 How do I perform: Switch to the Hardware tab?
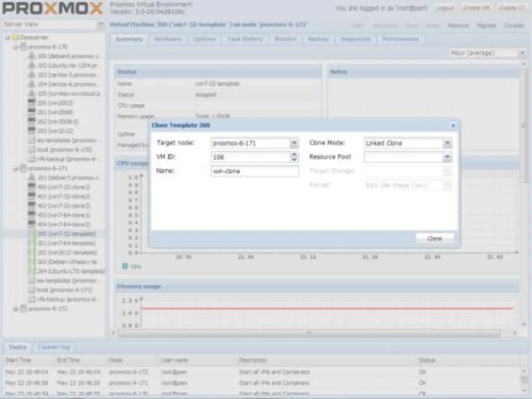coord(168,39)
